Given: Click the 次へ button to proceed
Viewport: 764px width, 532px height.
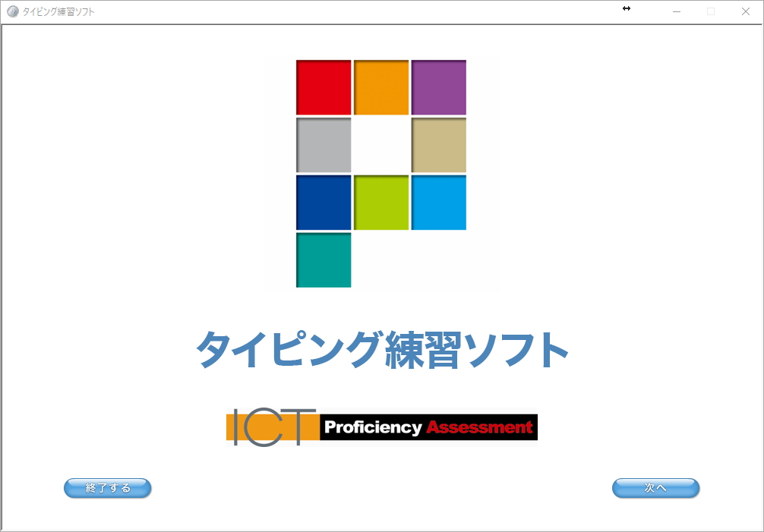Looking at the screenshot, I should pyautogui.click(x=655, y=488).
